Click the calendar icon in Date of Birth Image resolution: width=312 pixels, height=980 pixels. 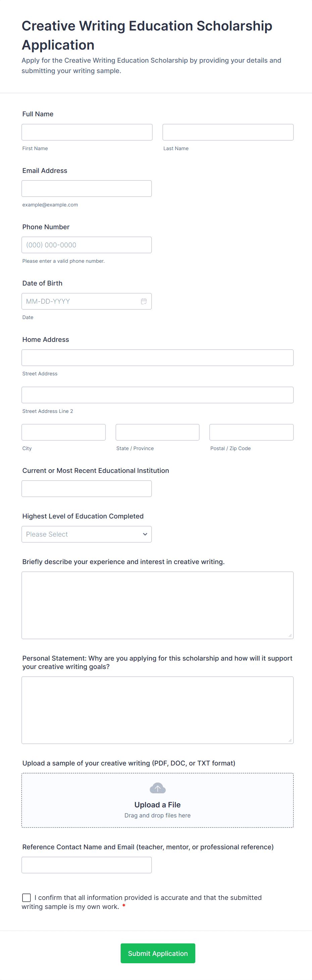tap(144, 301)
